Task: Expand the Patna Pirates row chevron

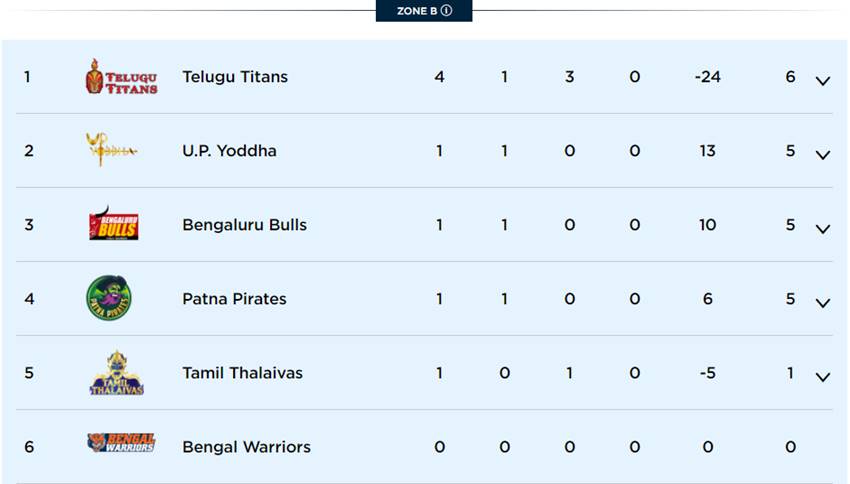Action: [x=822, y=303]
